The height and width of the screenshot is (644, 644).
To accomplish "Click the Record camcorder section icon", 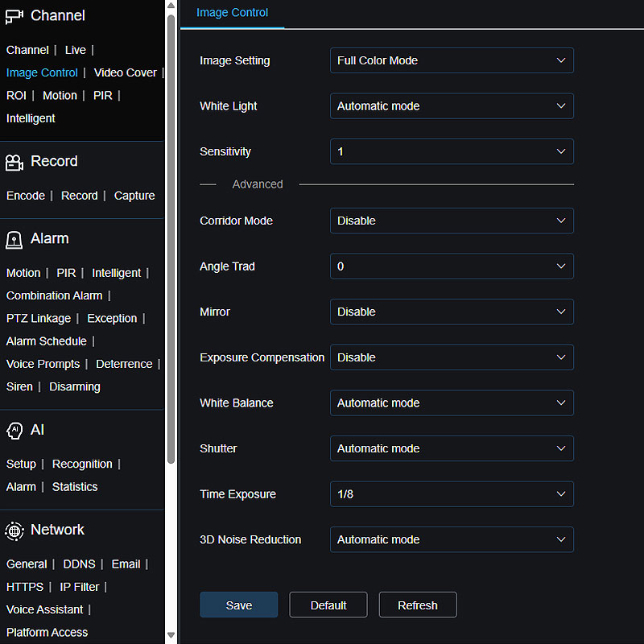I will [x=14, y=162].
